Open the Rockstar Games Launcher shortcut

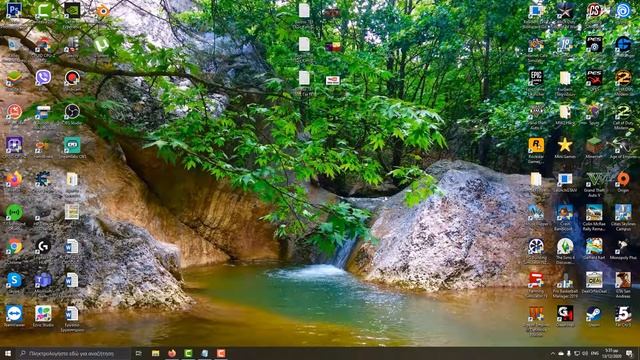536,145
